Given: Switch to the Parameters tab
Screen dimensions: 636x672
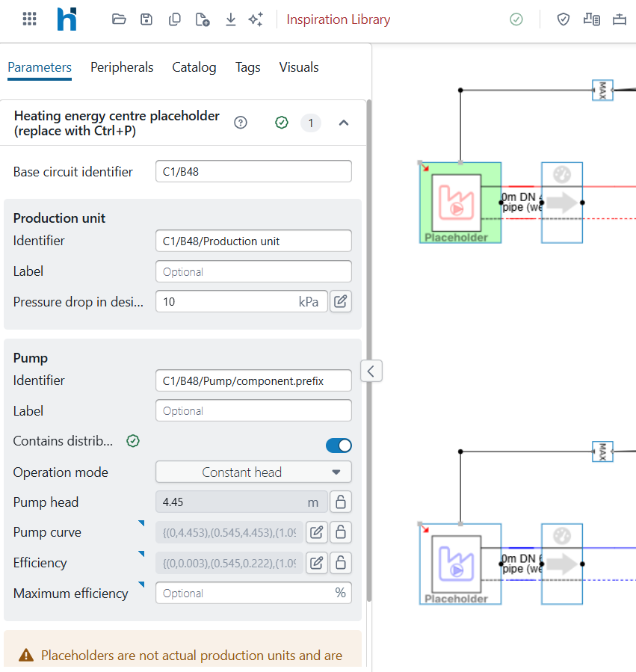Looking at the screenshot, I should click(x=40, y=67).
